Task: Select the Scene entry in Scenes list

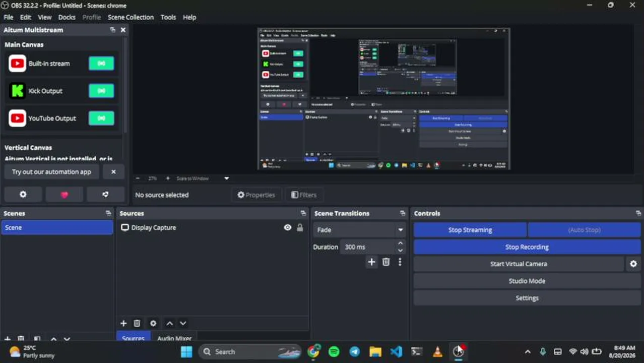Action: (x=57, y=227)
